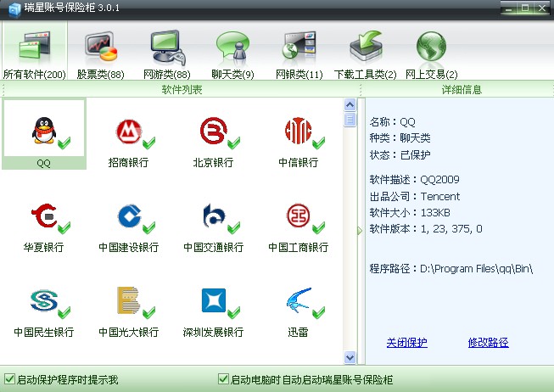
Task: Open 网游类(88) category
Action: pyautogui.click(x=167, y=55)
